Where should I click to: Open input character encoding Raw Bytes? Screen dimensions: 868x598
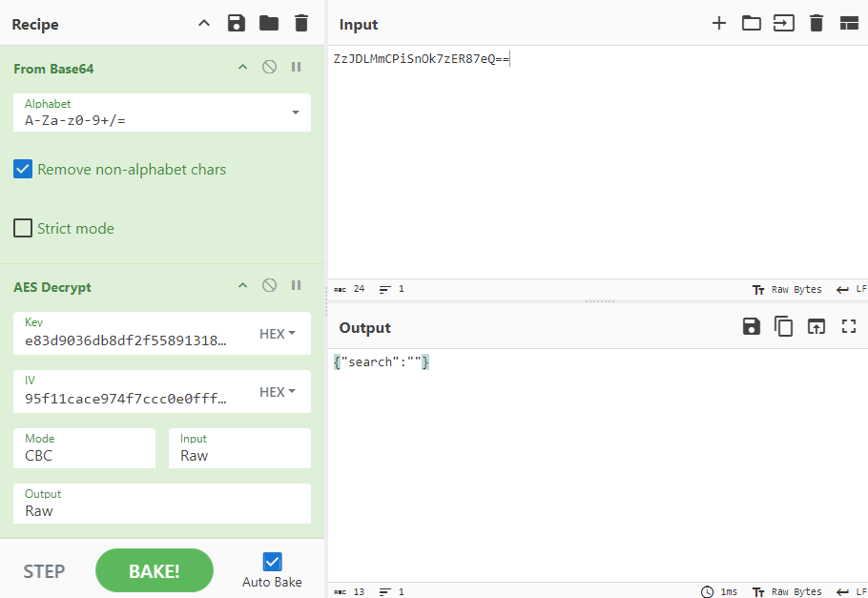pyautogui.click(x=787, y=290)
